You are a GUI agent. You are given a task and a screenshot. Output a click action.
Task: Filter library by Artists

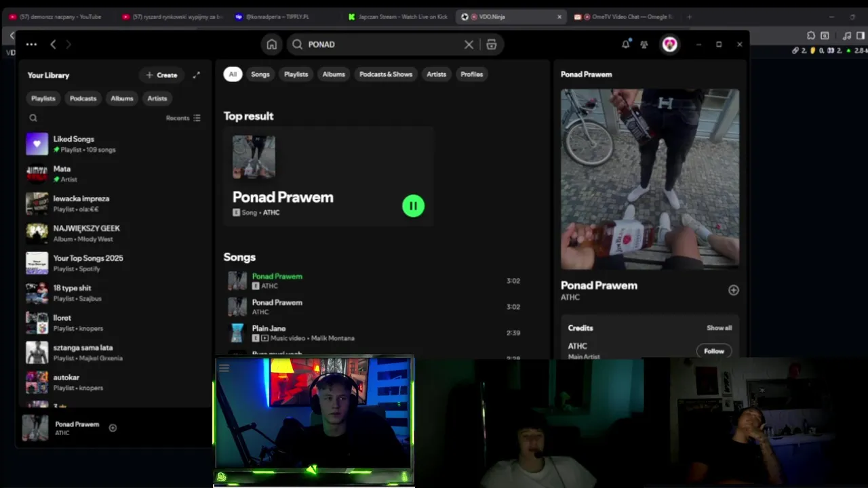pos(157,98)
